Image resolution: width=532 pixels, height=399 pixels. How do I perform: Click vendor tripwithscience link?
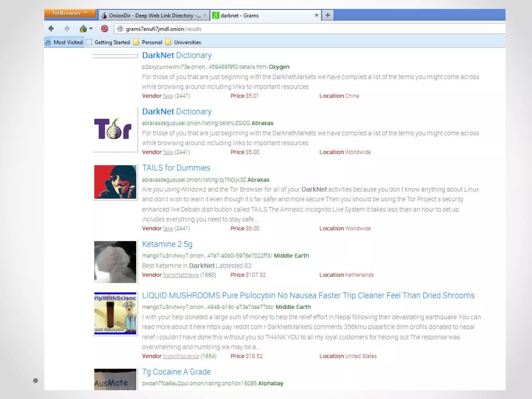click(x=181, y=356)
